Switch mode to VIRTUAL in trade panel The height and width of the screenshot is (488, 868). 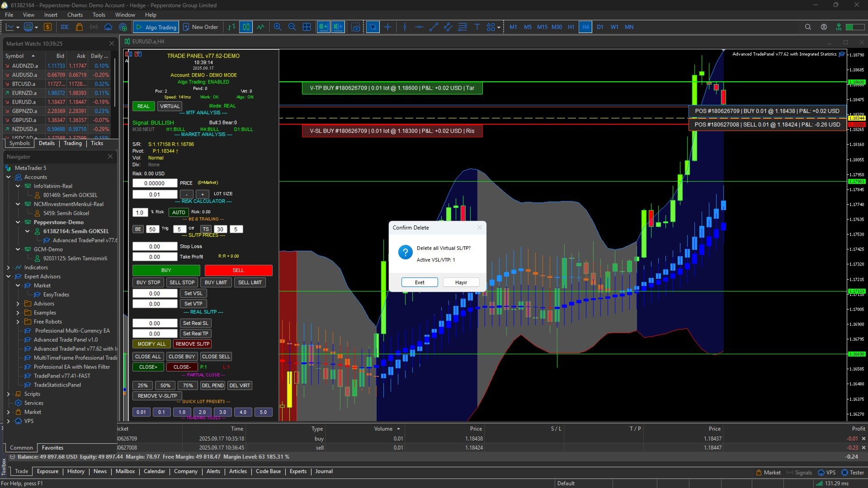click(170, 106)
